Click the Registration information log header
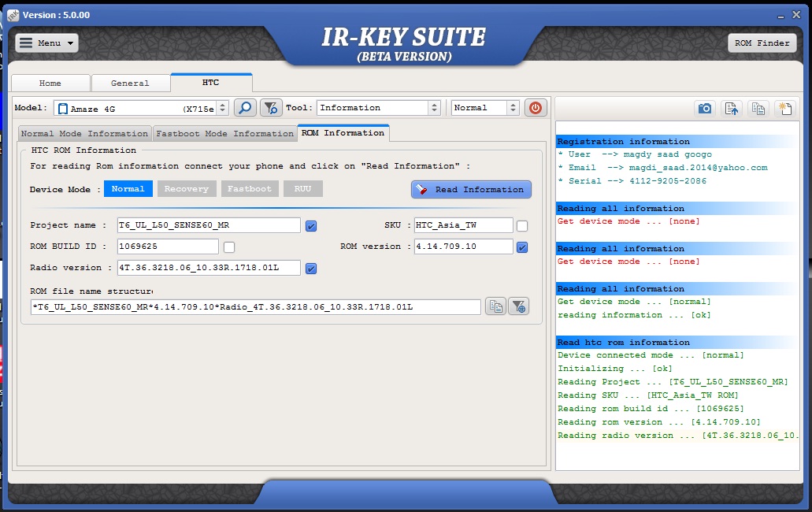 pos(677,141)
